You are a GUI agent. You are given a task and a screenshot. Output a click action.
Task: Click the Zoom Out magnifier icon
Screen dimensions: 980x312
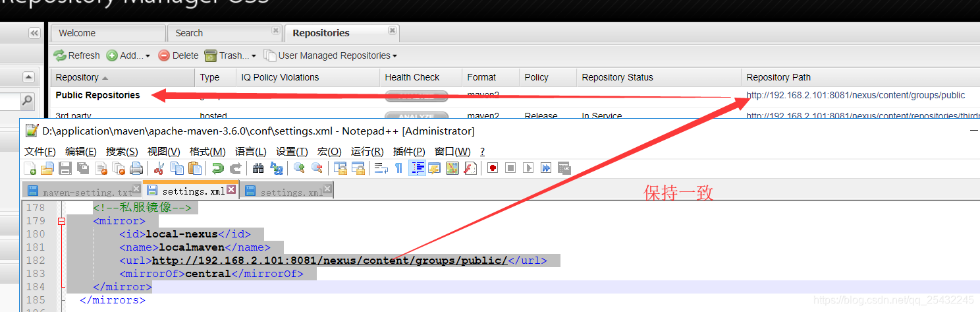pos(317,168)
